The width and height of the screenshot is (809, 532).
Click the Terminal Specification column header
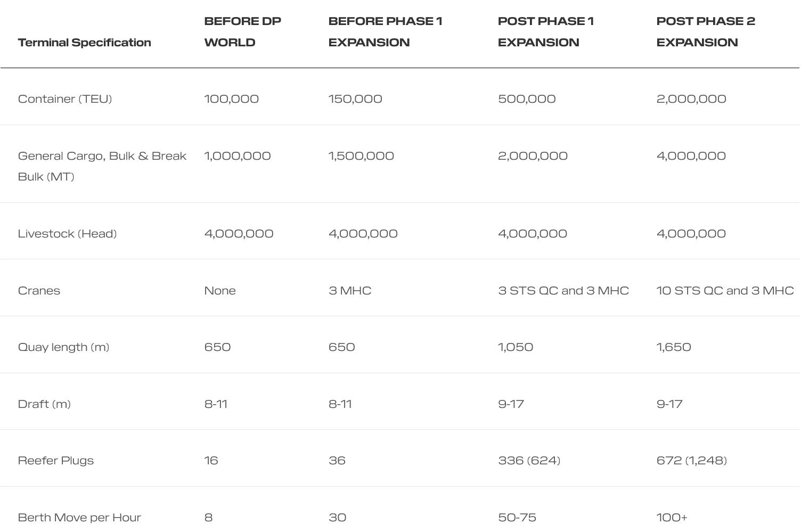click(84, 43)
